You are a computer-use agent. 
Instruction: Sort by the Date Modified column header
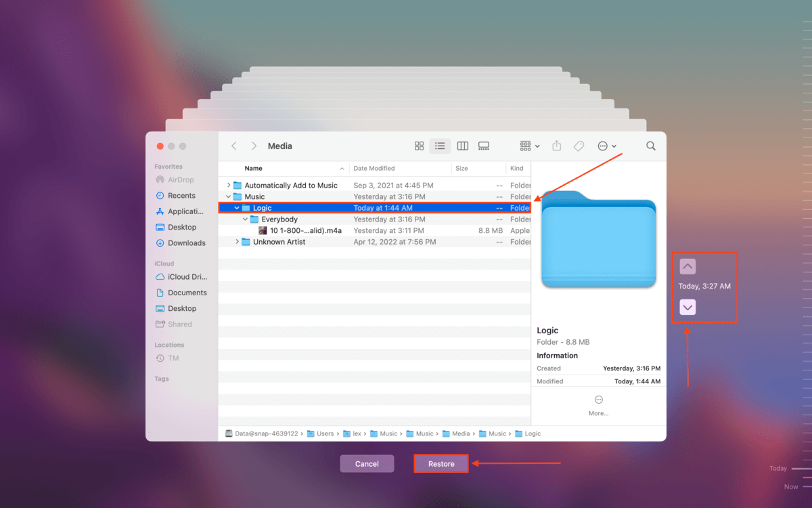pos(374,168)
